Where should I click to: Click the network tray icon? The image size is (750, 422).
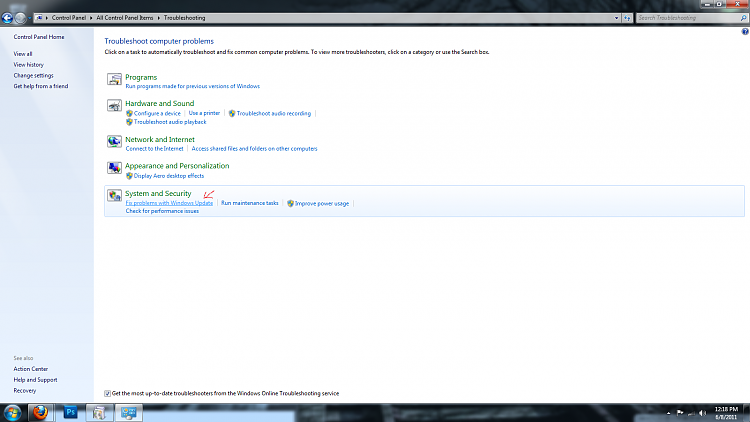691,413
